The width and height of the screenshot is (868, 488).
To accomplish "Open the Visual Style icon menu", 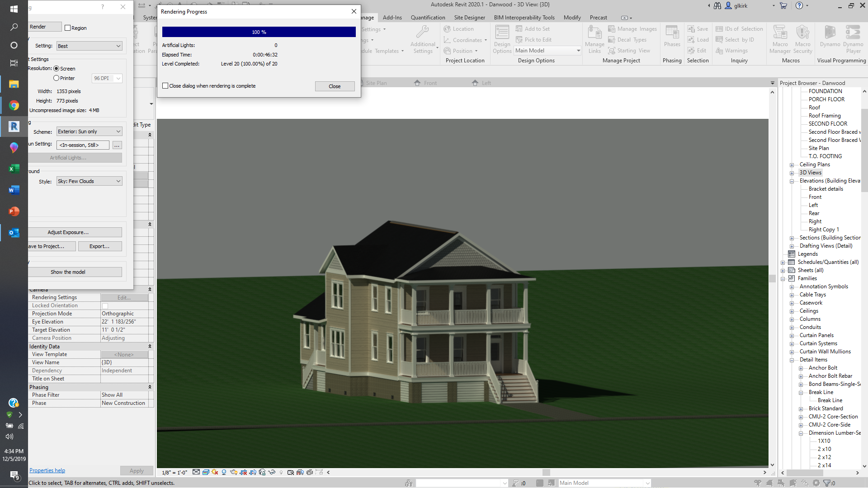I will click(x=206, y=472).
